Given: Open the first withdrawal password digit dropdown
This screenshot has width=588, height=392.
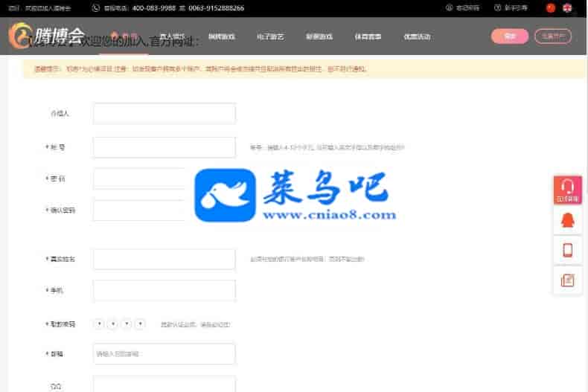Looking at the screenshot, I should pos(100,324).
